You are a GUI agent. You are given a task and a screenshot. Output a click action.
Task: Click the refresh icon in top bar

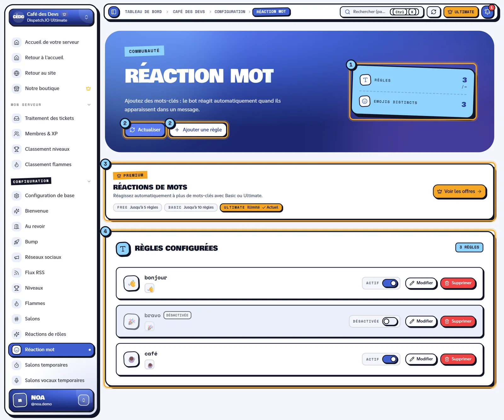point(434,12)
